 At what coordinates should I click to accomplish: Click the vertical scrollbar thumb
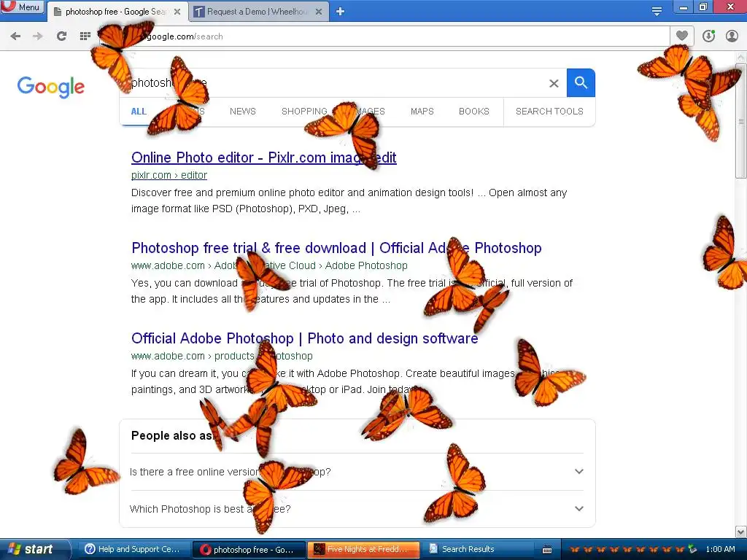point(741,120)
